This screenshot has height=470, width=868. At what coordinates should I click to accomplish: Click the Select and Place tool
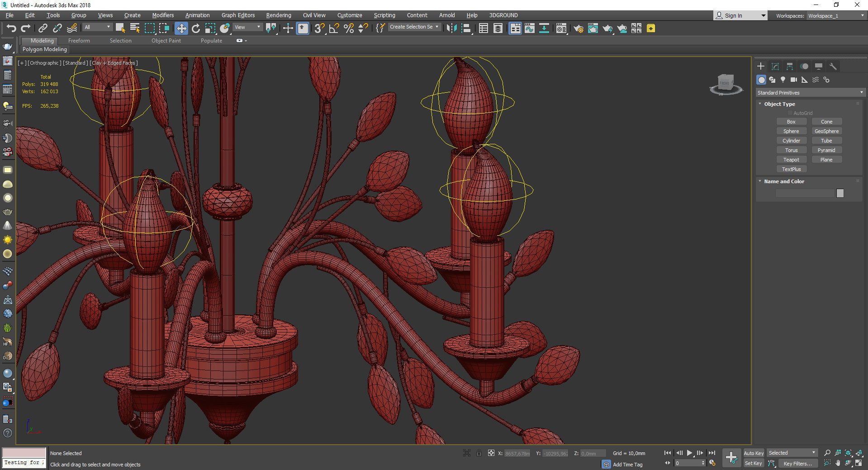coord(225,28)
